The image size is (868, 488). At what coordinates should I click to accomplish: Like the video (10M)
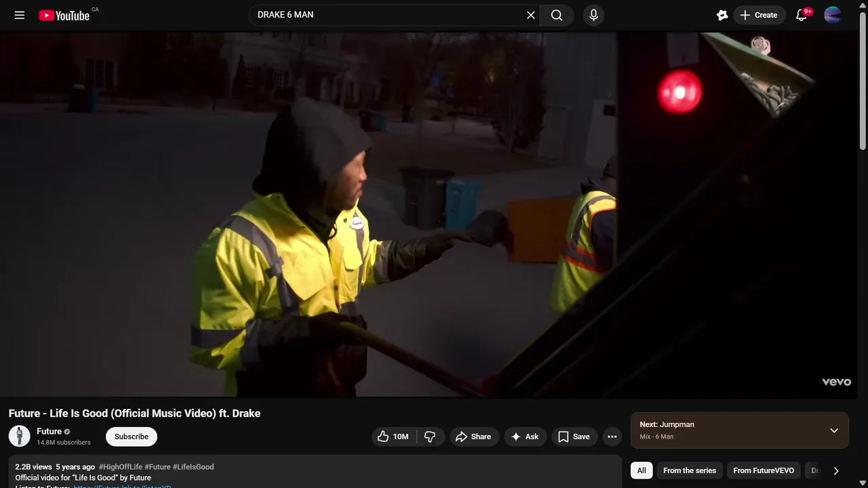(394, 436)
